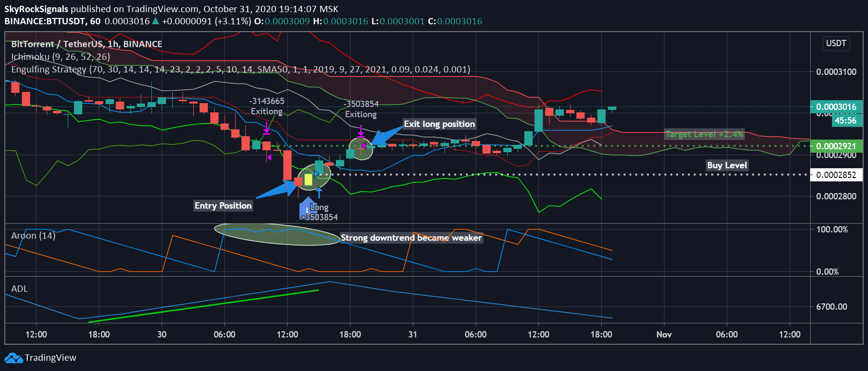
Task: Click the ADL pane title
Action: (x=19, y=289)
